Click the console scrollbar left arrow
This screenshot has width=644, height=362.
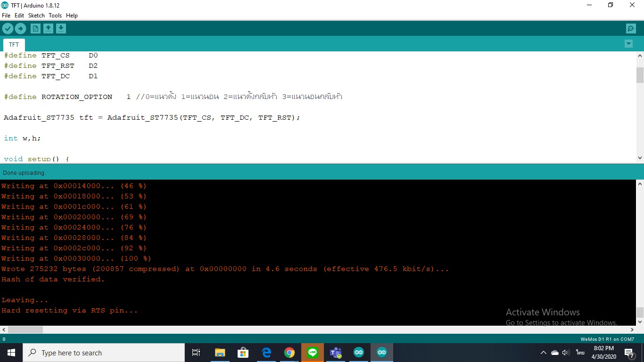pyautogui.click(x=4, y=330)
